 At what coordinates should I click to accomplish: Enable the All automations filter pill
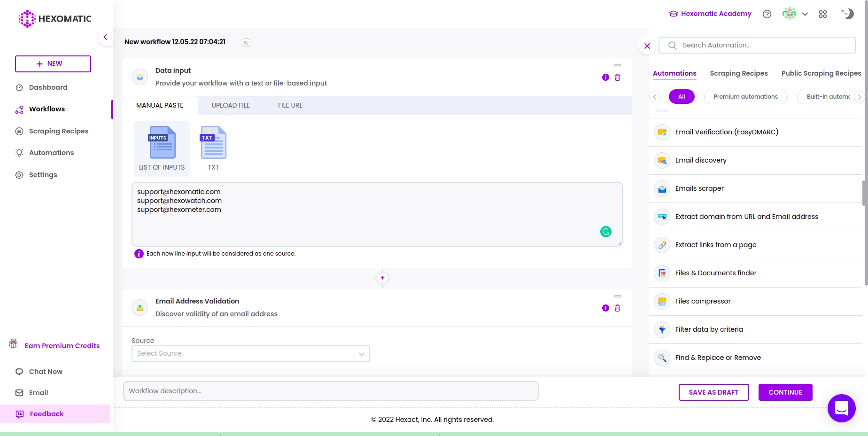682,97
